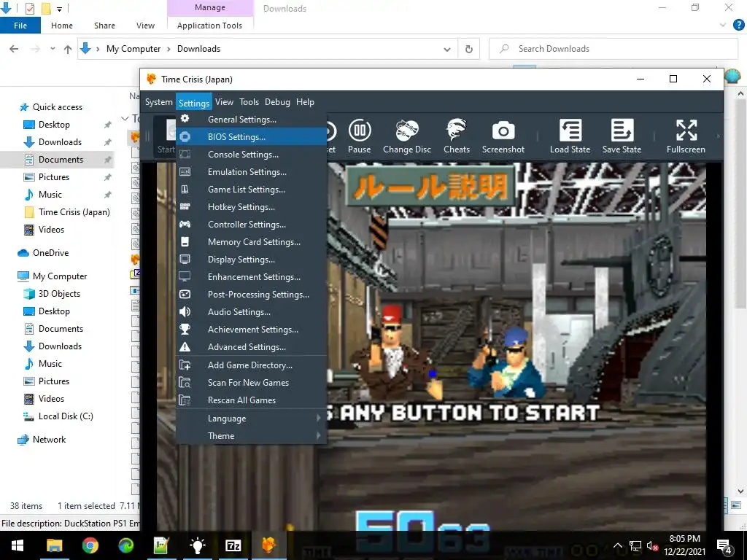This screenshot has width=747, height=560.
Task: Select OneDrive in the navigation pane
Action: coord(50,253)
